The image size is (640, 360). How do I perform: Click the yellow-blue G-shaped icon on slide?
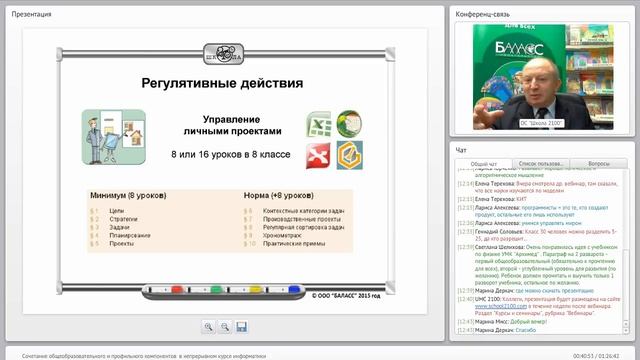click(349, 155)
